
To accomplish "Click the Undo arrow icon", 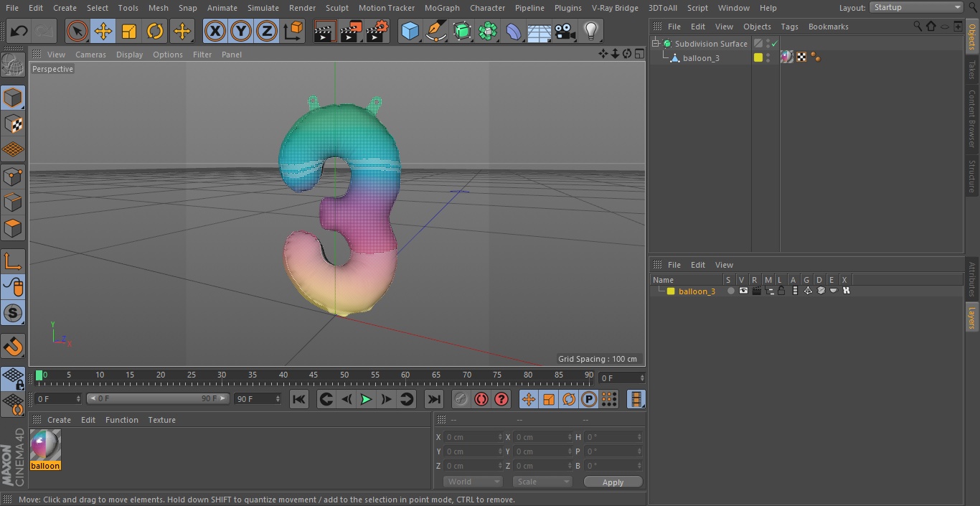I will [x=19, y=31].
